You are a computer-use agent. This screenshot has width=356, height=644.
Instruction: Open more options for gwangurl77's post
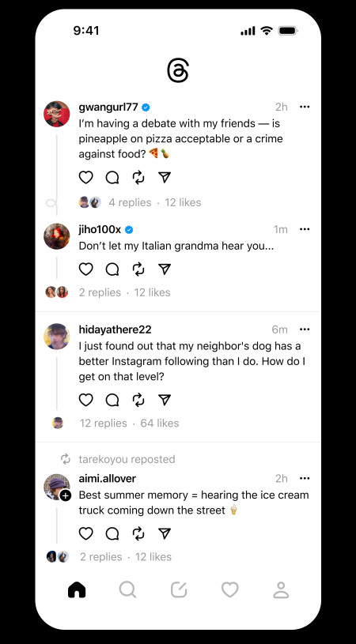pyautogui.click(x=305, y=107)
